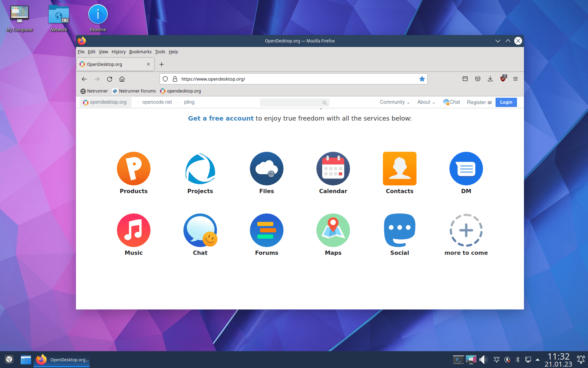588x368 pixels.
Task: Open volume control in system tray
Action: pyautogui.click(x=483, y=359)
